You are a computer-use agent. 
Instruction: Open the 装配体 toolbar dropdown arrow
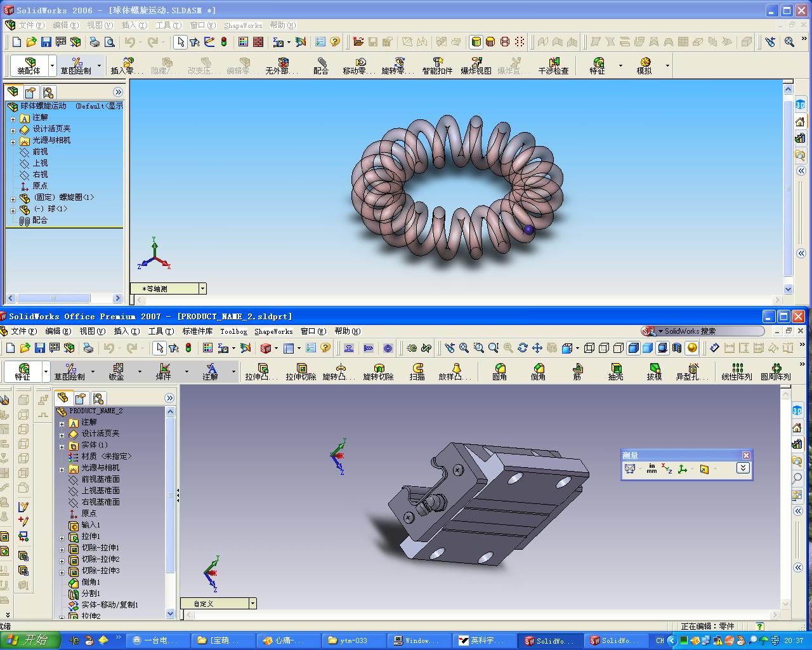52,65
